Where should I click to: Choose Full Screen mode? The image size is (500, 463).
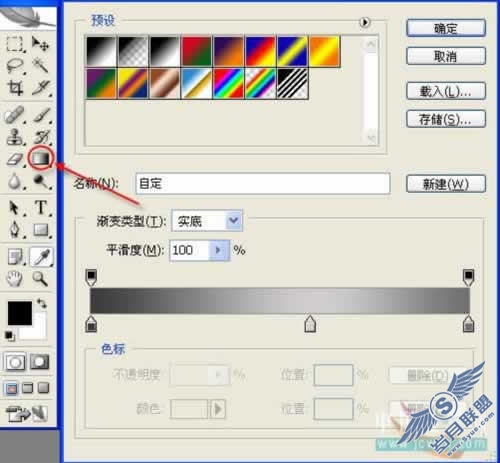[x=43, y=388]
